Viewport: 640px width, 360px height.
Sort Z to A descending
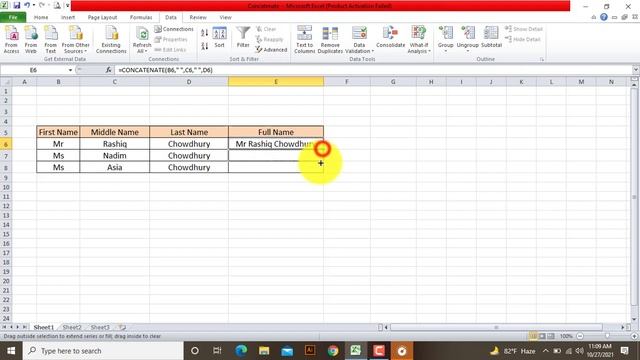coord(204,46)
